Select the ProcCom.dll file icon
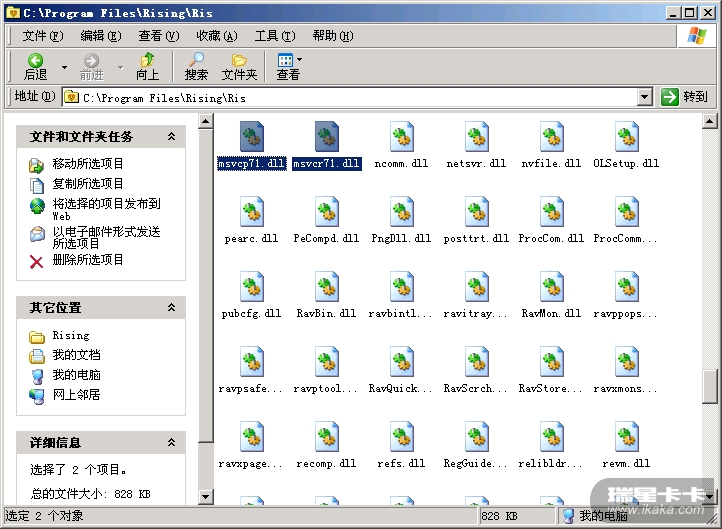 (552, 212)
